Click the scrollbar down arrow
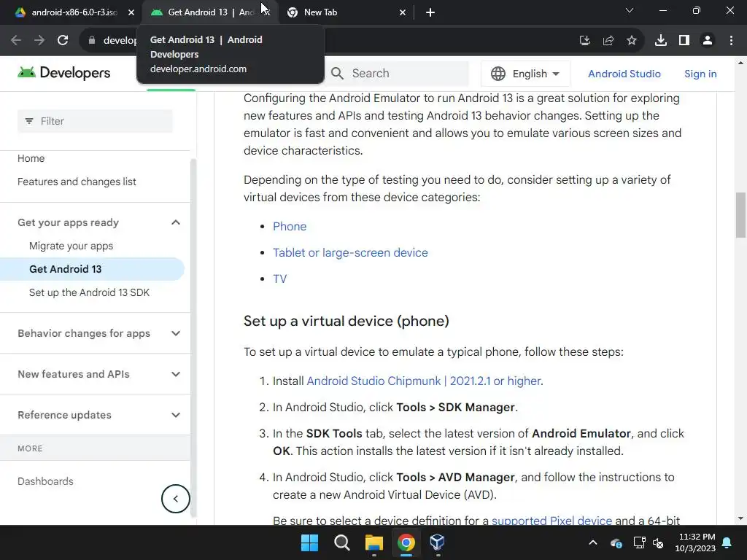This screenshot has width=747, height=560. (740, 518)
